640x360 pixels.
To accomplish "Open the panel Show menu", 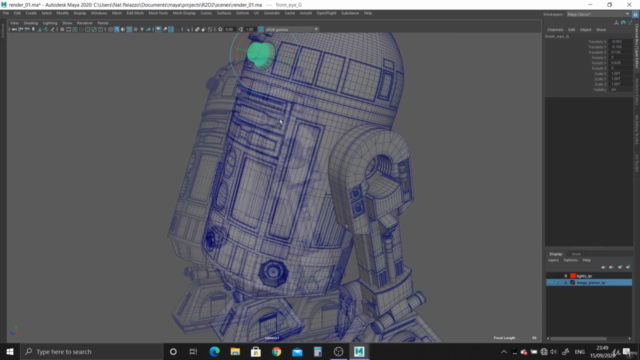I will point(67,23).
